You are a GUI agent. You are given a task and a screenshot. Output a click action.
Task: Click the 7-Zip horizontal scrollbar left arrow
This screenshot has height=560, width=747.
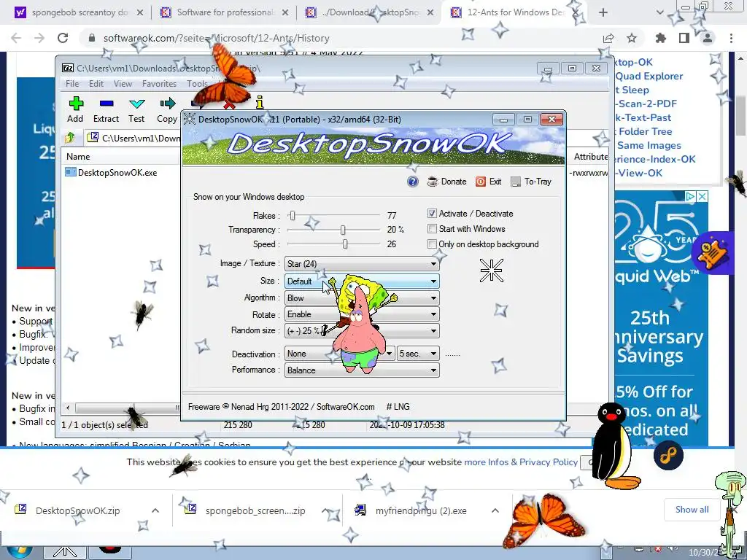tap(68, 408)
